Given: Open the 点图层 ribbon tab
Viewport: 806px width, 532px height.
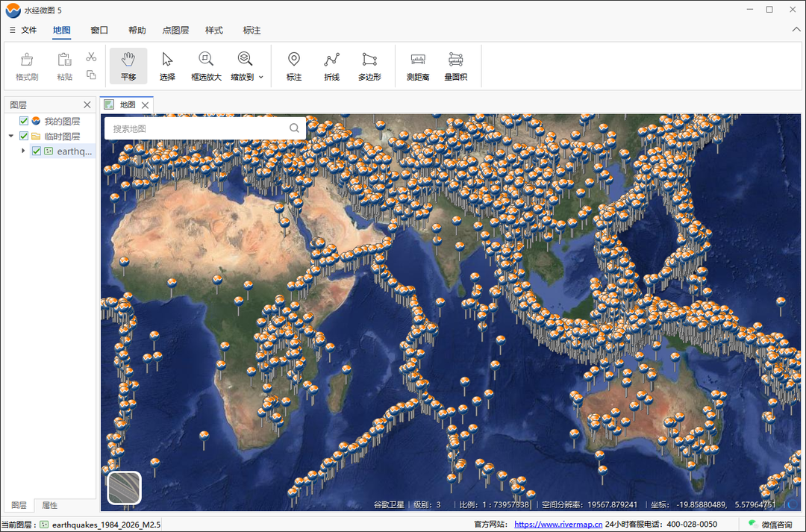Looking at the screenshot, I should pyautogui.click(x=175, y=31).
